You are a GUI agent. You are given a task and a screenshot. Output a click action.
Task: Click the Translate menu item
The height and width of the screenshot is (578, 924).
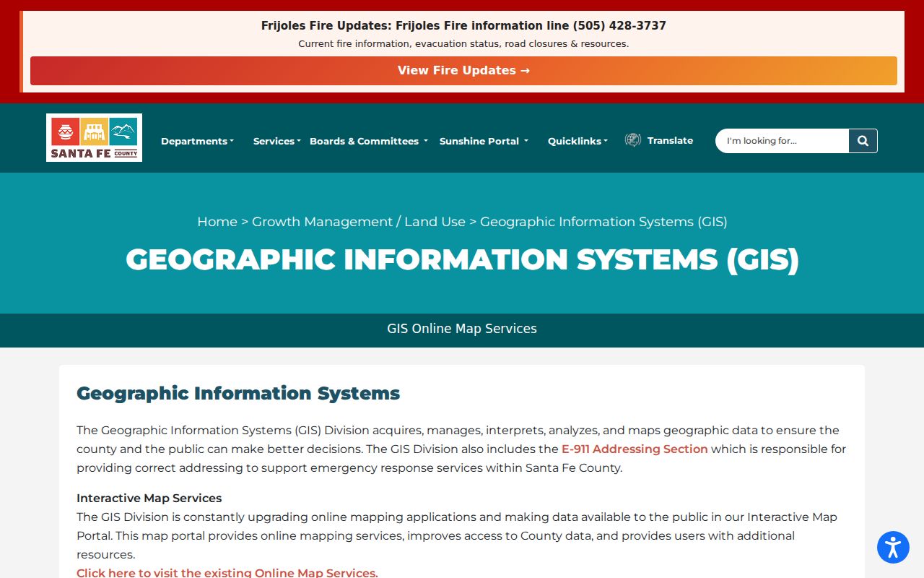[670, 140]
